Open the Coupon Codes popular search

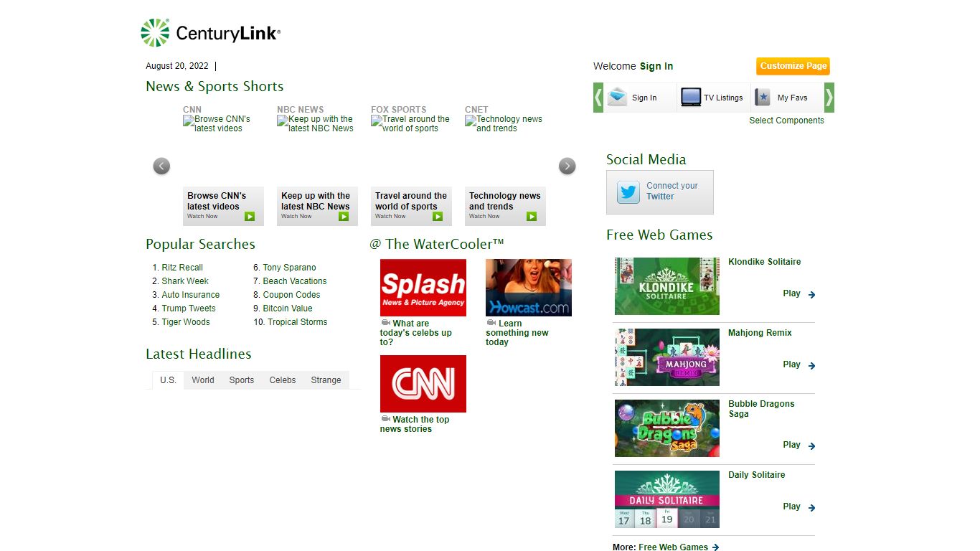[291, 295]
